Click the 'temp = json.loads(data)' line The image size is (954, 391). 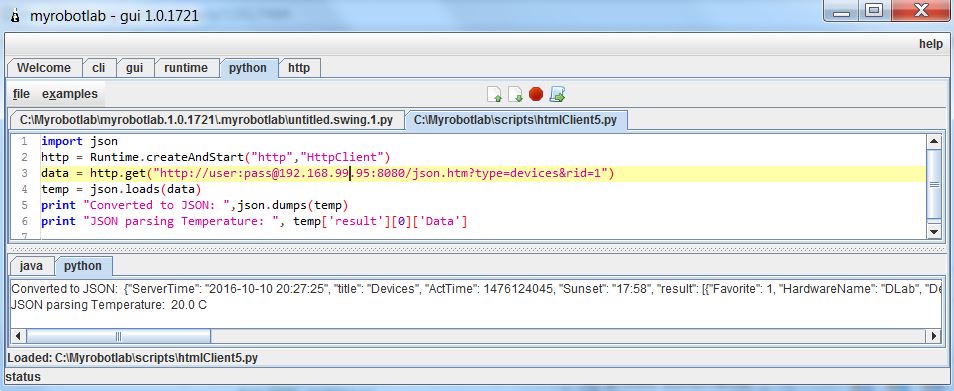point(120,189)
